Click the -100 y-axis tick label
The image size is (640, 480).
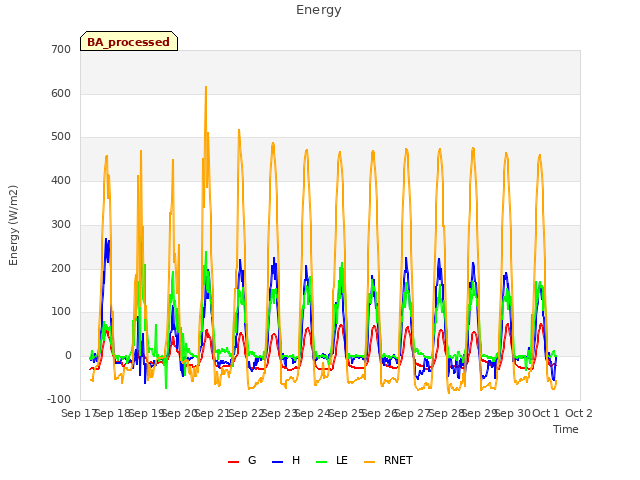click(59, 399)
